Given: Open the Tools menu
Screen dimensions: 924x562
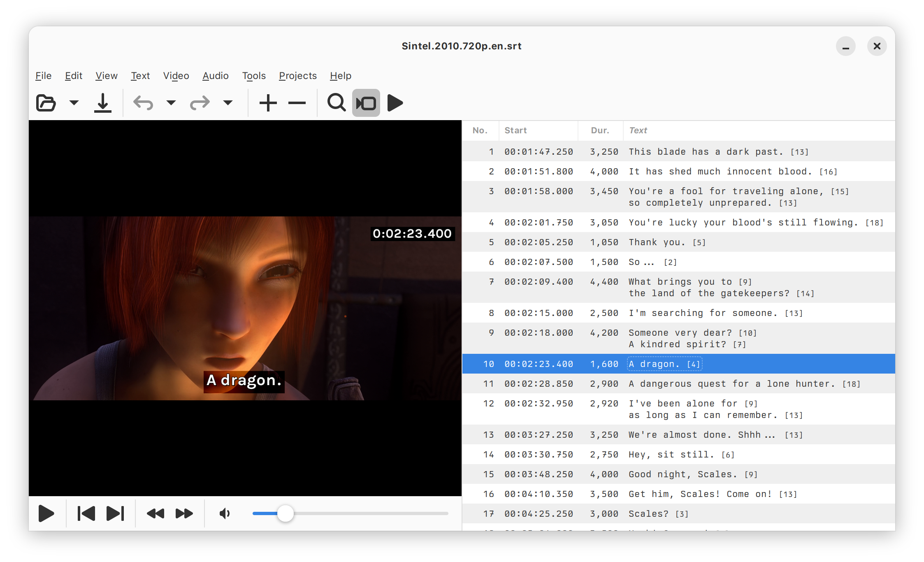Looking at the screenshot, I should [x=253, y=76].
